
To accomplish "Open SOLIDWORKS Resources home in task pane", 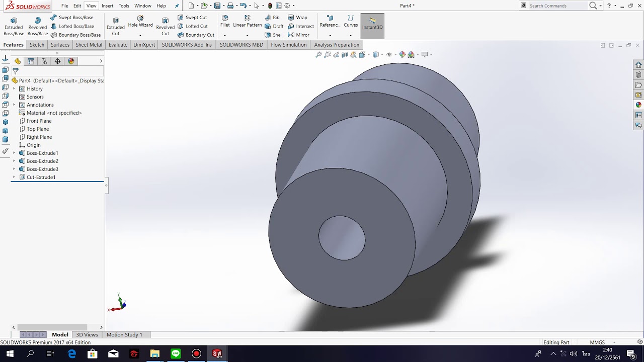I will [x=638, y=65].
